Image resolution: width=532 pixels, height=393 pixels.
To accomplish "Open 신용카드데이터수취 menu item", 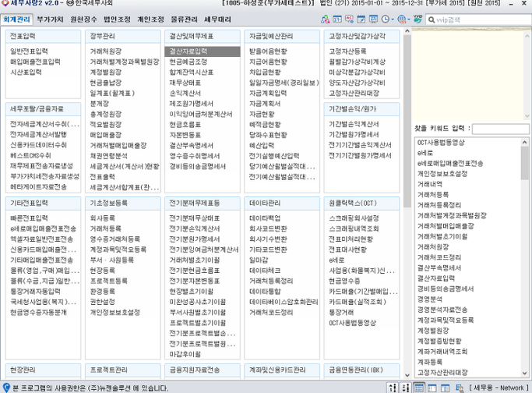I will [38, 145].
